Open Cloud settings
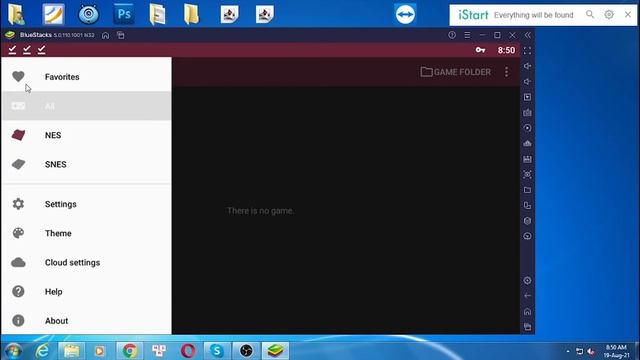The height and width of the screenshot is (360, 640). coord(86,262)
